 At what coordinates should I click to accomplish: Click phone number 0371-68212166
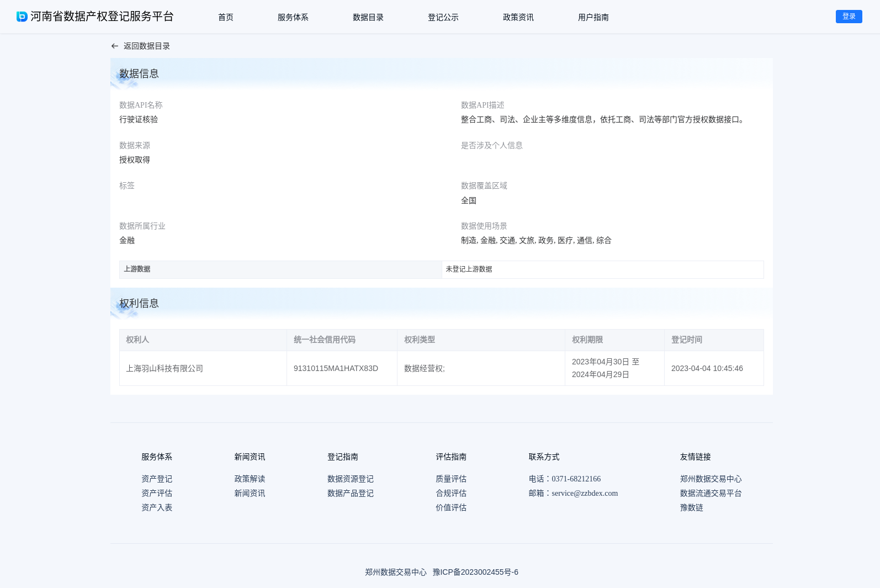point(576,479)
